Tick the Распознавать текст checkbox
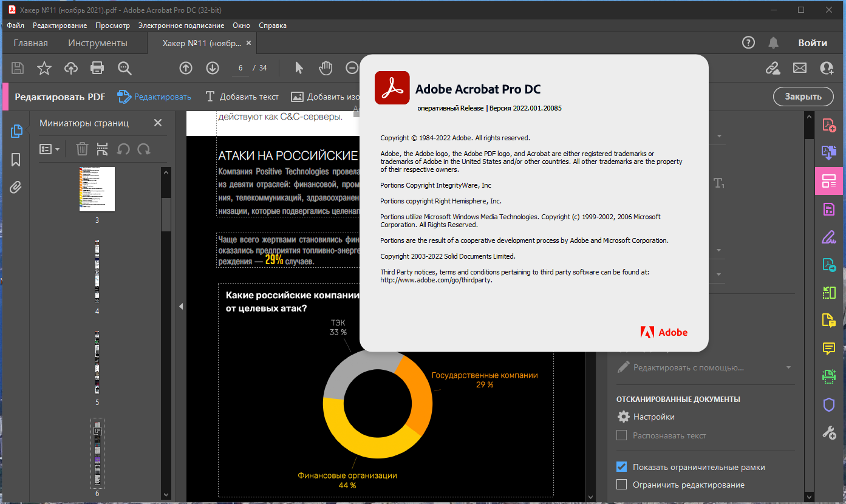 (621, 435)
